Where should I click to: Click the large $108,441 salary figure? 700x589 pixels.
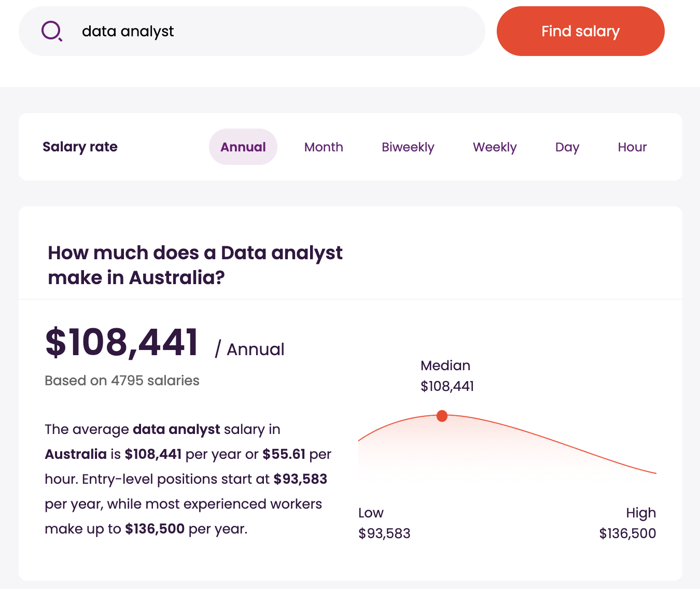[x=122, y=343]
